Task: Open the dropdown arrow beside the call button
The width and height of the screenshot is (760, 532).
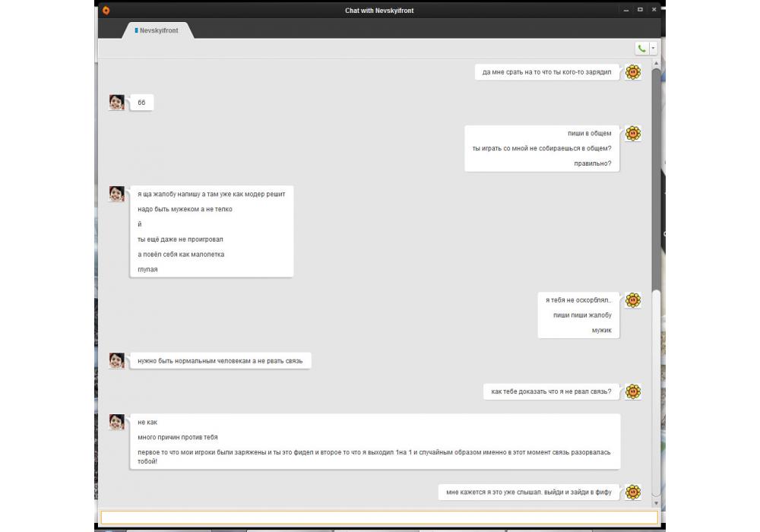Action: [653, 49]
